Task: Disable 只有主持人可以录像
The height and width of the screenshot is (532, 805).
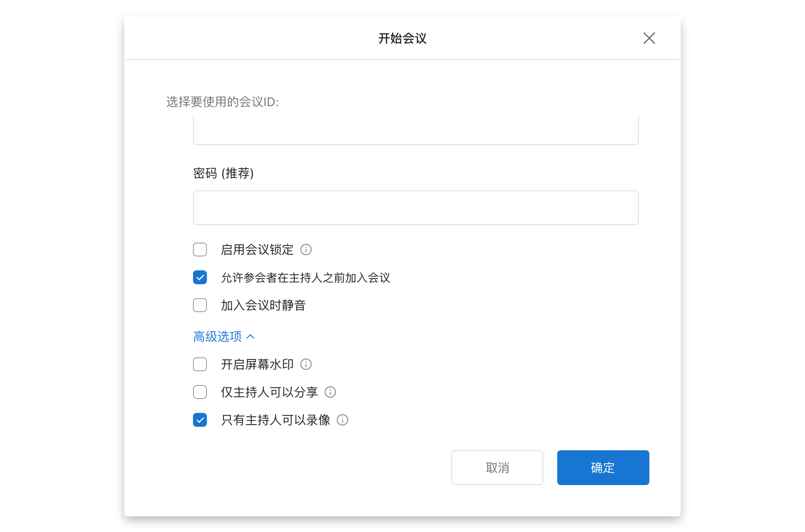Action: [200, 420]
